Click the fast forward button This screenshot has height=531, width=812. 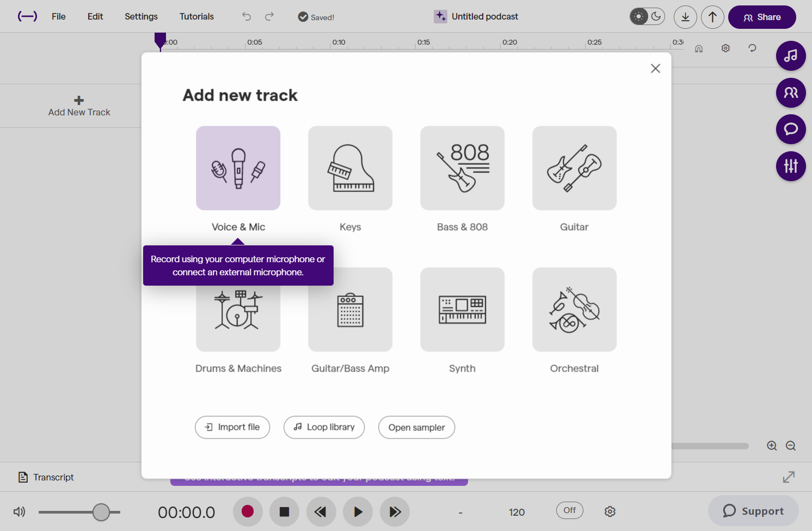(x=395, y=511)
